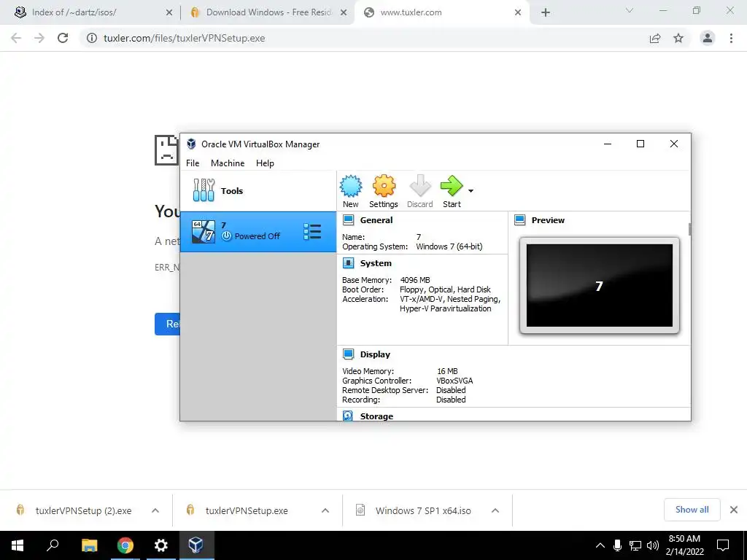Image resolution: width=747 pixels, height=560 pixels.
Task: Close the Index of /~dartz/isos/ tab
Action: 169,13
